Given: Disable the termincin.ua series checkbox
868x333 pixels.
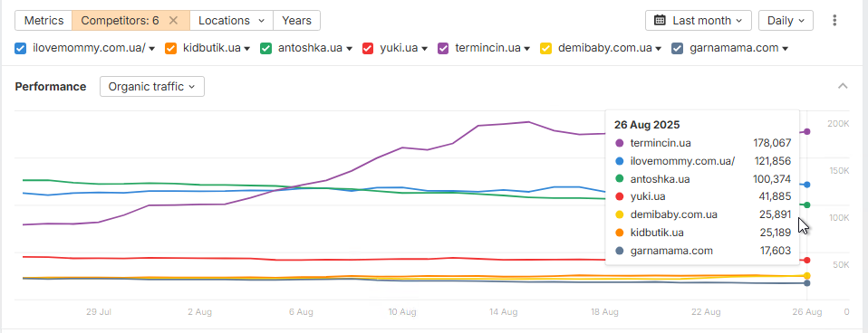Looking at the screenshot, I should point(443,48).
